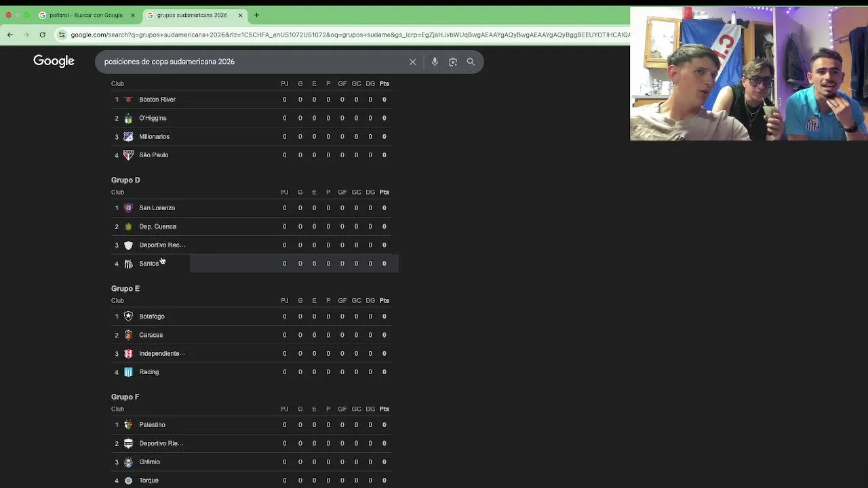Switch to 'peñarol - Buscar con Google' tab
This screenshot has width=868, height=488.
click(86, 15)
